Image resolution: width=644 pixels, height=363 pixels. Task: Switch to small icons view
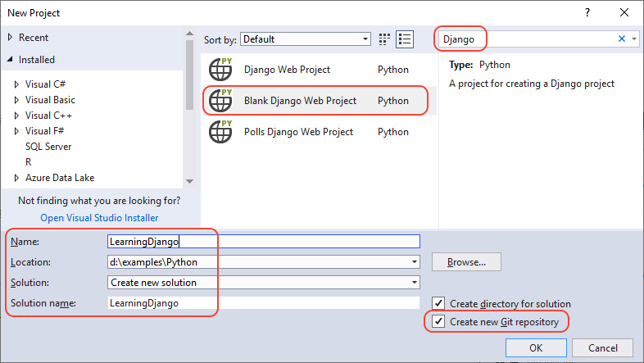click(384, 39)
